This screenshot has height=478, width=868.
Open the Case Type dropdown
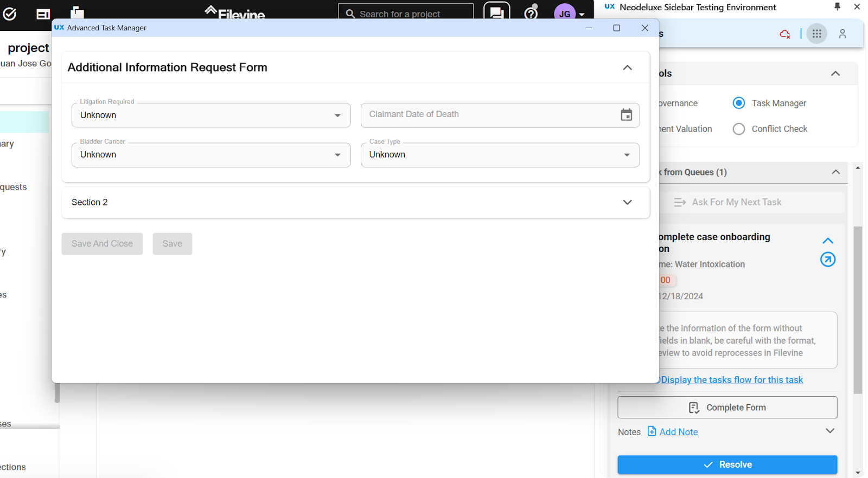coord(500,155)
